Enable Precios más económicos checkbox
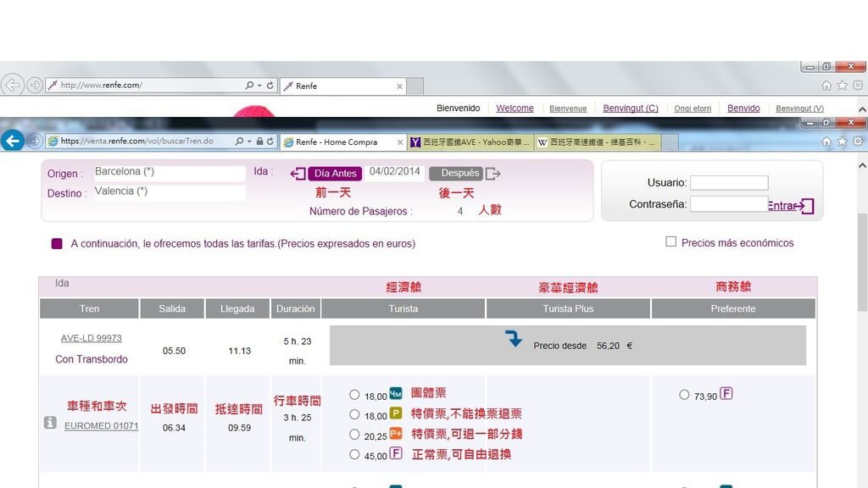This screenshot has height=488, width=868. [x=671, y=241]
